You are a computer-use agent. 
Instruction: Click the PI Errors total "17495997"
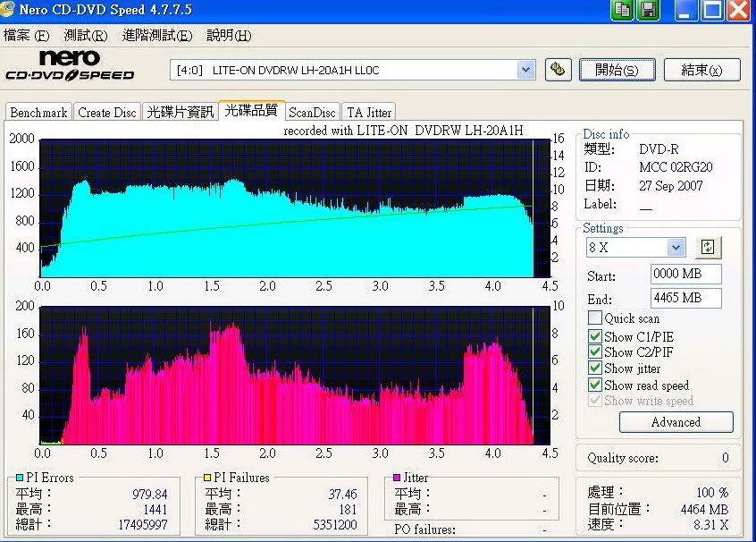click(143, 525)
